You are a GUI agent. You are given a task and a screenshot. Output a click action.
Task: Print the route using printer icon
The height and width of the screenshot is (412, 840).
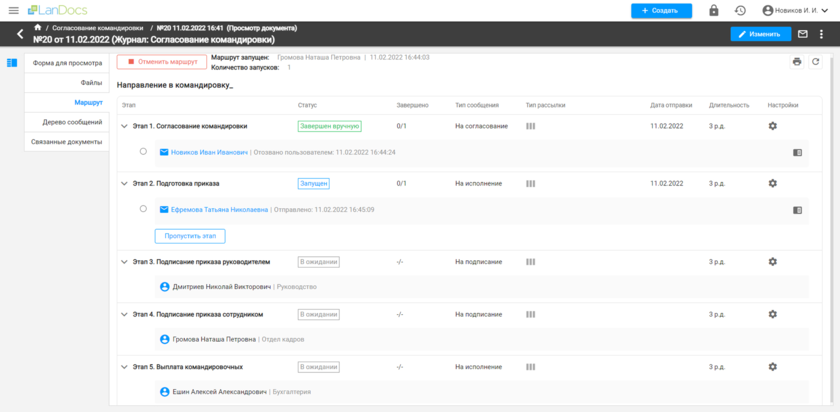[x=797, y=62]
